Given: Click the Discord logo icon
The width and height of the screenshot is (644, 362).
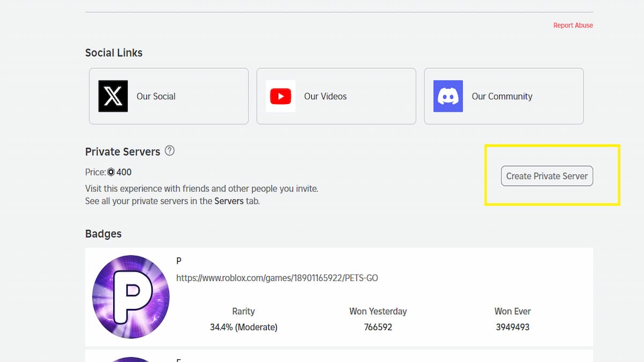Looking at the screenshot, I should coord(448,96).
